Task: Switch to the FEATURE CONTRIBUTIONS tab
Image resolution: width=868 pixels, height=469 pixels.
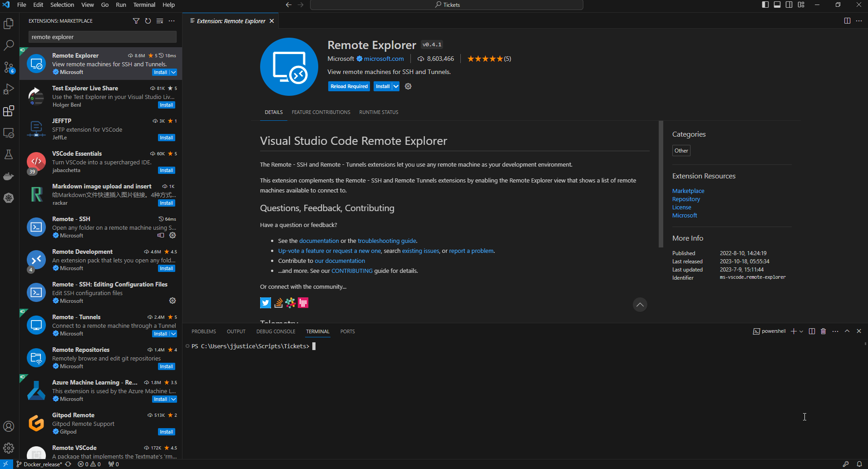Action: click(321, 112)
